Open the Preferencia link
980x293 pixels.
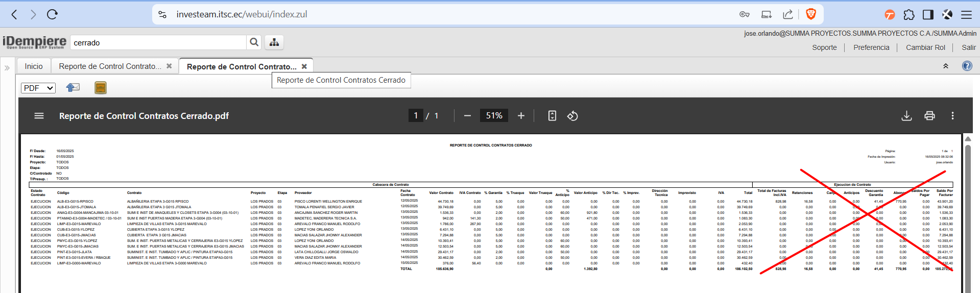click(871, 47)
